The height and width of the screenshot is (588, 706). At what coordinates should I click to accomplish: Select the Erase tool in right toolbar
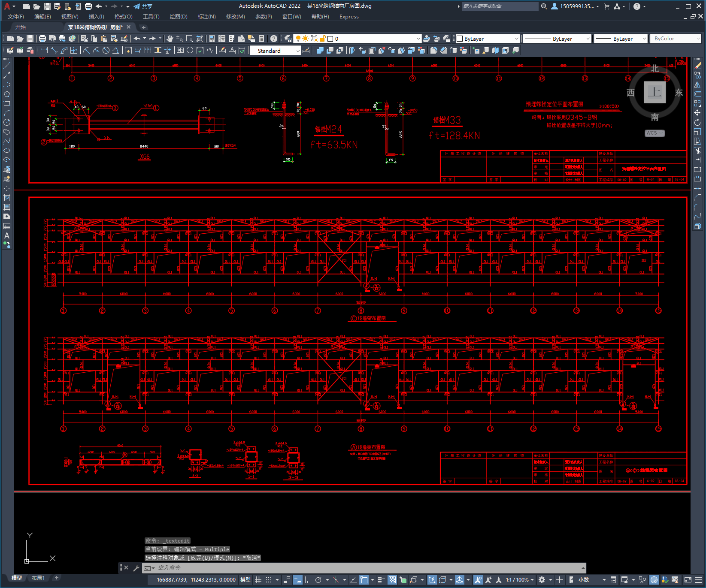697,66
